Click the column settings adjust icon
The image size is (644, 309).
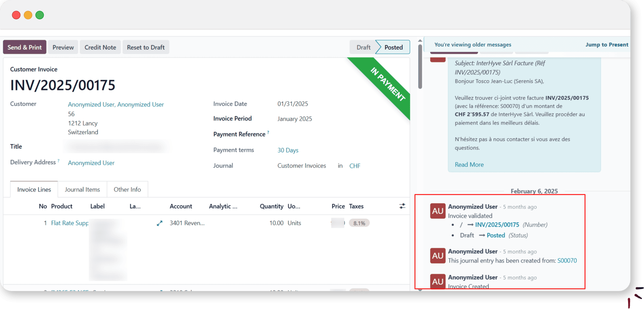tap(402, 206)
